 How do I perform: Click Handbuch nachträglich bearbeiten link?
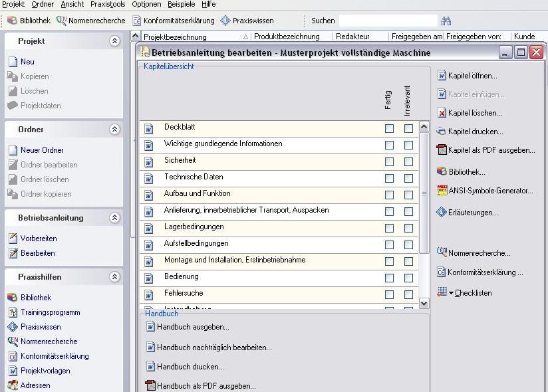pyautogui.click(x=214, y=347)
